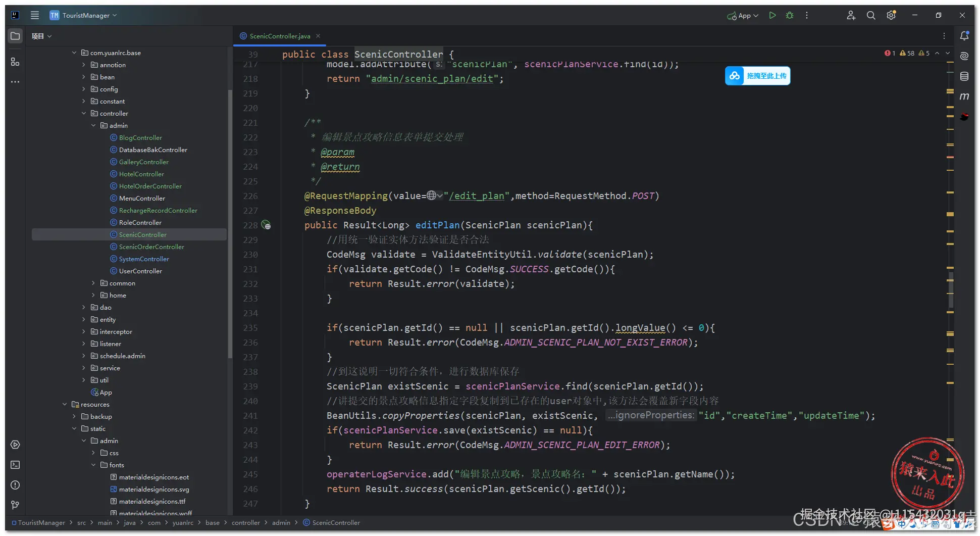Open BlogController in the project tree
Viewport: 980px width, 536px height.
140,137
